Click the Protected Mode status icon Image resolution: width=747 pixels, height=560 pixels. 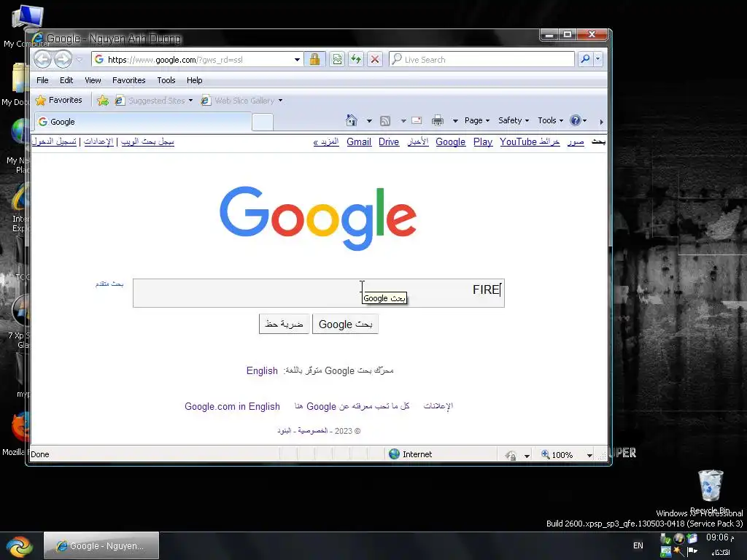[511, 455]
